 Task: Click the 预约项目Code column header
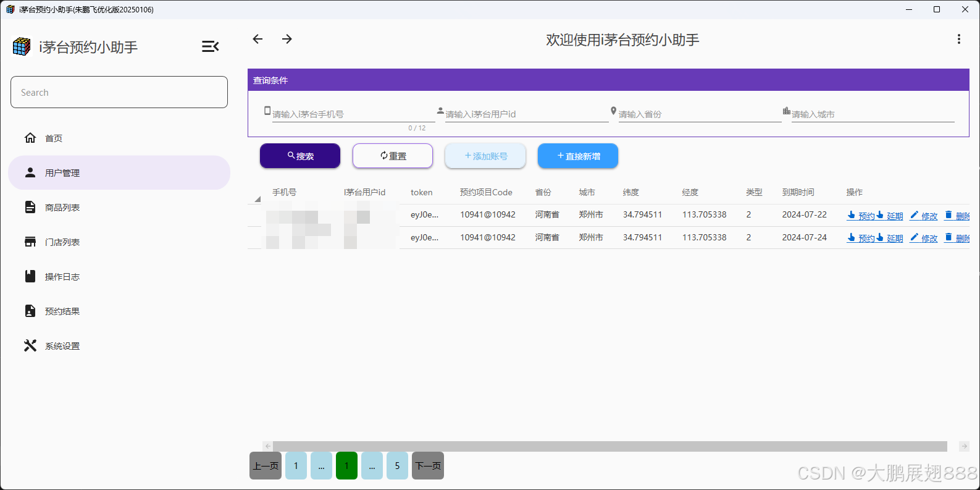(486, 192)
